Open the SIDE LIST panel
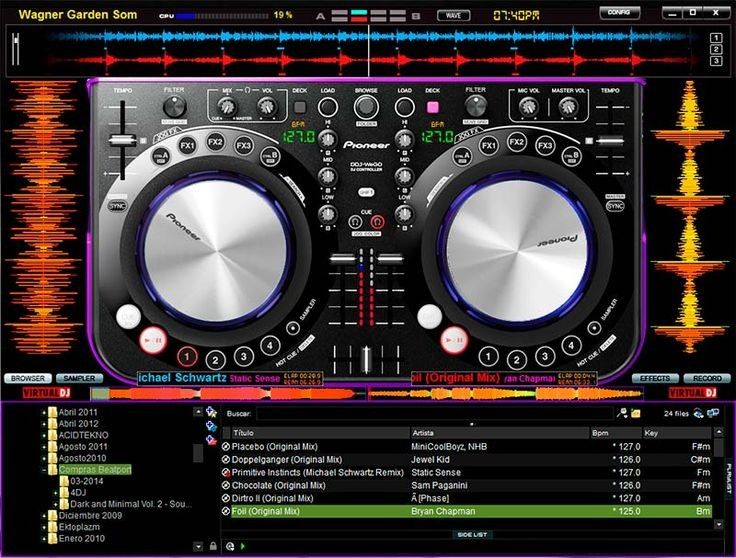 click(x=472, y=535)
